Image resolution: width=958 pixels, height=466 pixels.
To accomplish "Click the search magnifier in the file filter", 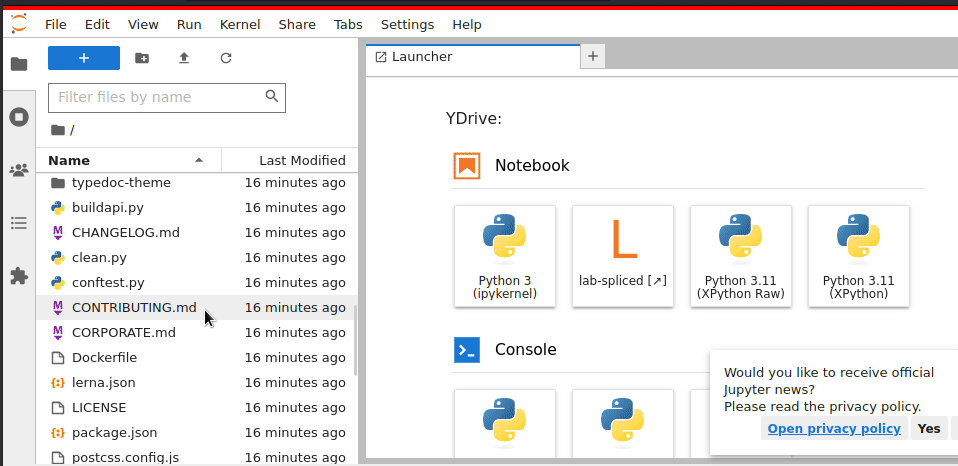I will [272, 96].
